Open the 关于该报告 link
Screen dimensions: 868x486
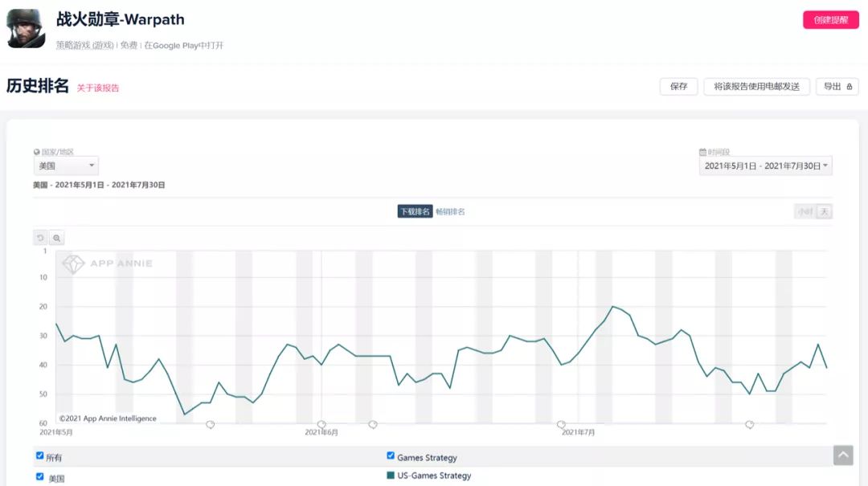(x=98, y=88)
